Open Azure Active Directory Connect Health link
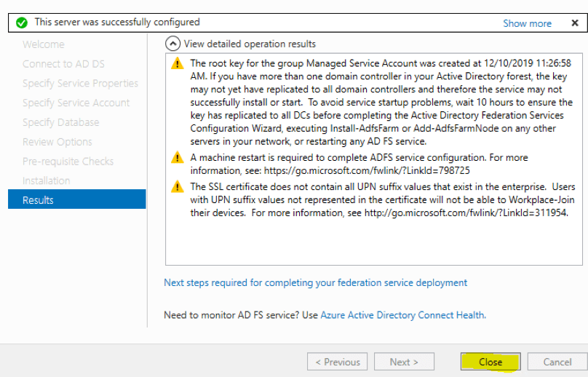588x377 pixels. [402, 315]
